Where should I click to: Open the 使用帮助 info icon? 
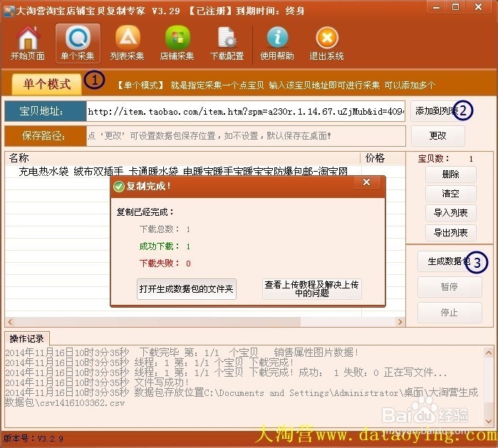(277, 43)
